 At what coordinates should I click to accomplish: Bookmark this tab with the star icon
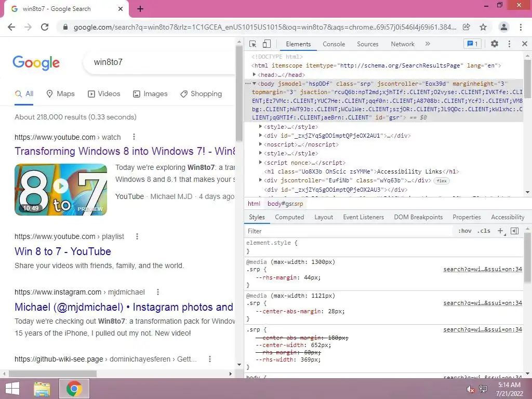(483, 27)
